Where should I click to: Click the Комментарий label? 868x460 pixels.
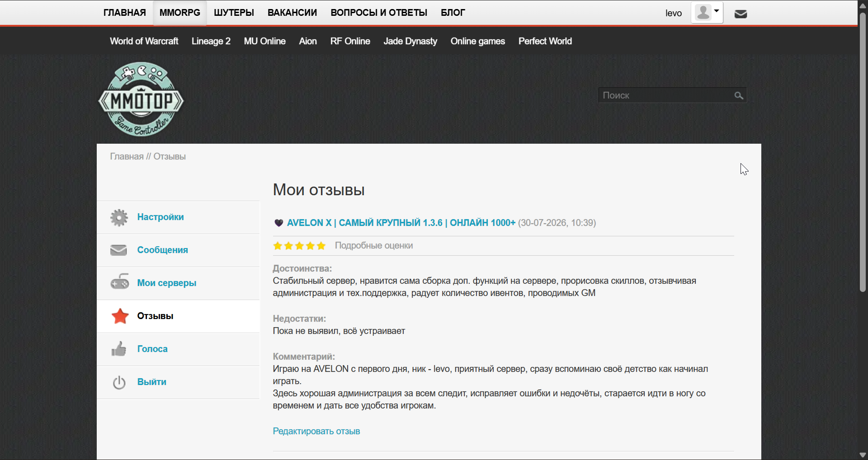point(304,357)
